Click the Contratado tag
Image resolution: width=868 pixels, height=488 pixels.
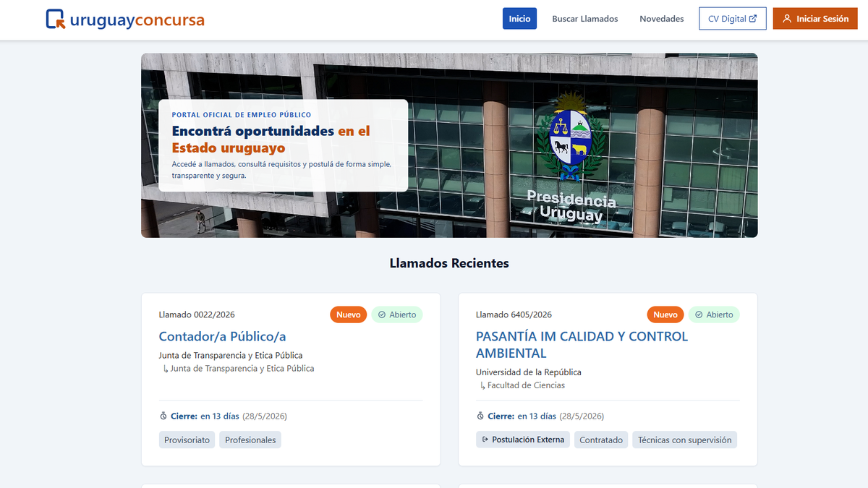point(601,440)
